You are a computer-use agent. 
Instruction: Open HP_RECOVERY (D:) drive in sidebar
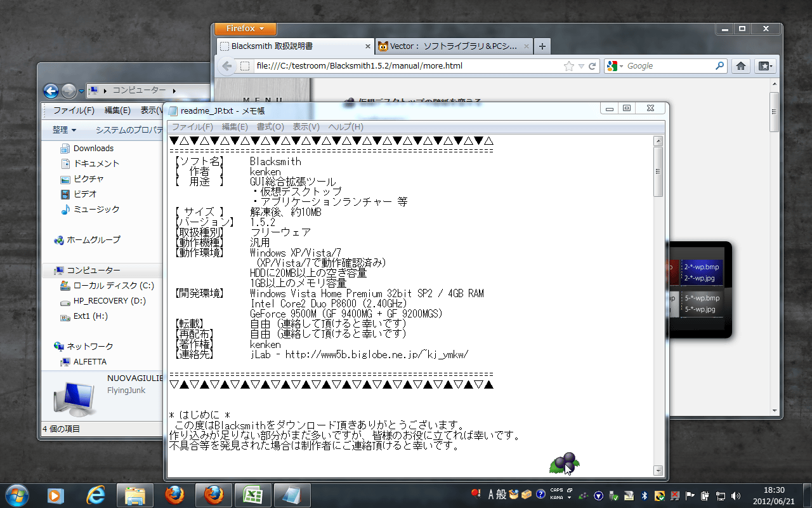tap(110, 300)
